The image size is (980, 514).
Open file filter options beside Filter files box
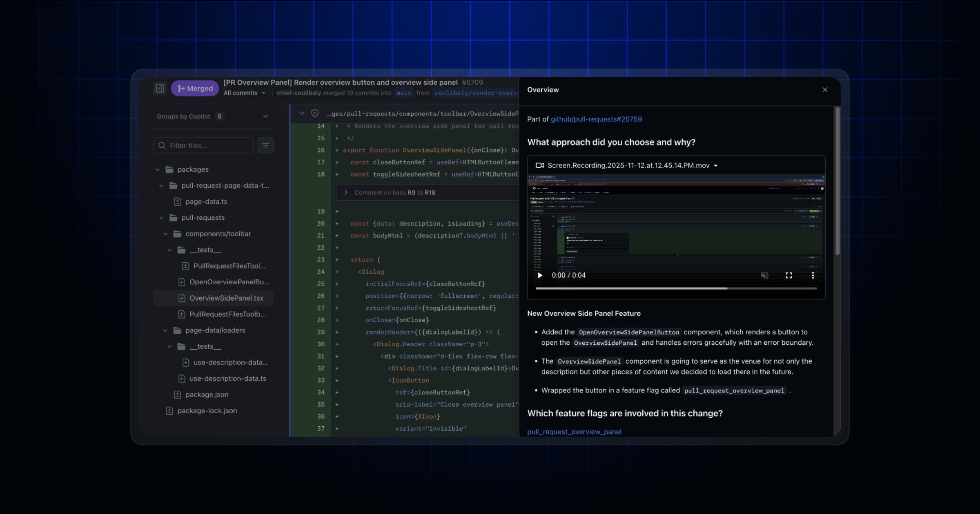click(265, 145)
